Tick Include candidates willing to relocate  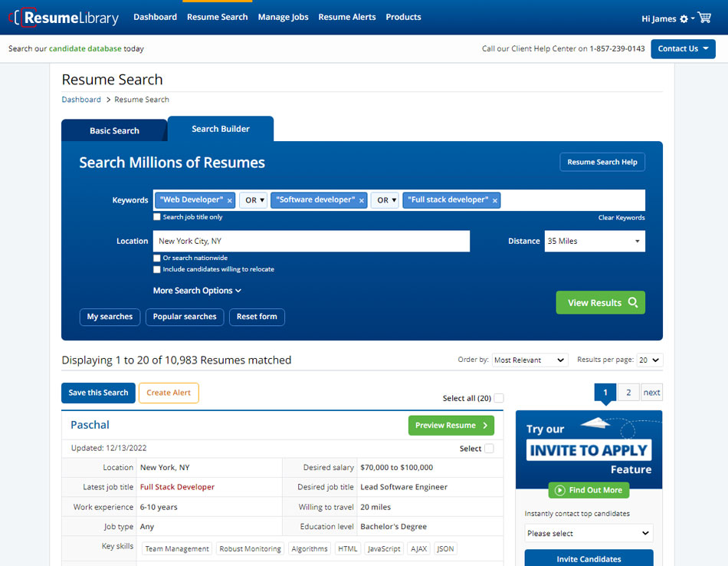point(157,269)
